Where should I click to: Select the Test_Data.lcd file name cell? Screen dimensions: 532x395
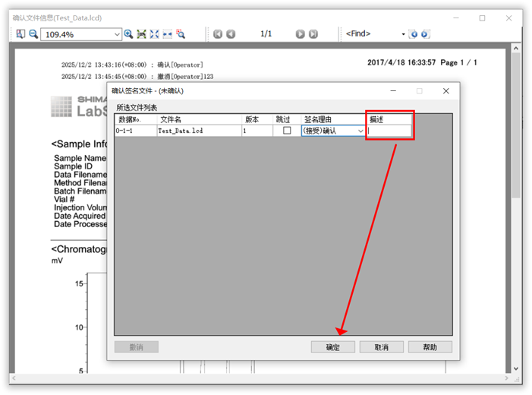click(x=199, y=131)
